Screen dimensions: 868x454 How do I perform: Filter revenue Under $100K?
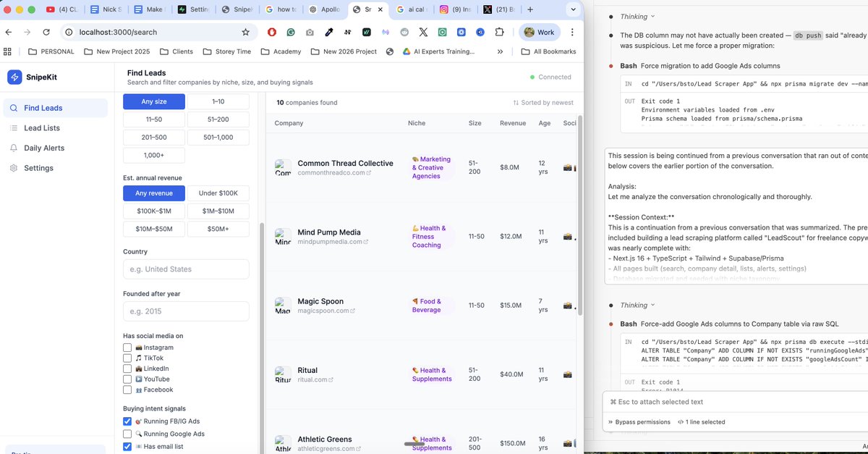click(218, 193)
